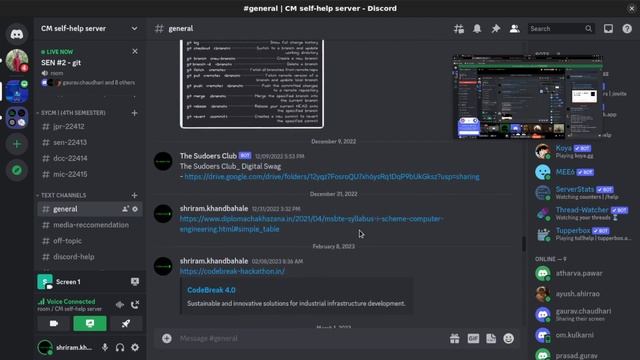Image resolution: width=640 pixels, height=360 pixels.
Task: Create channel in Text Channels category
Action: click(134, 195)
